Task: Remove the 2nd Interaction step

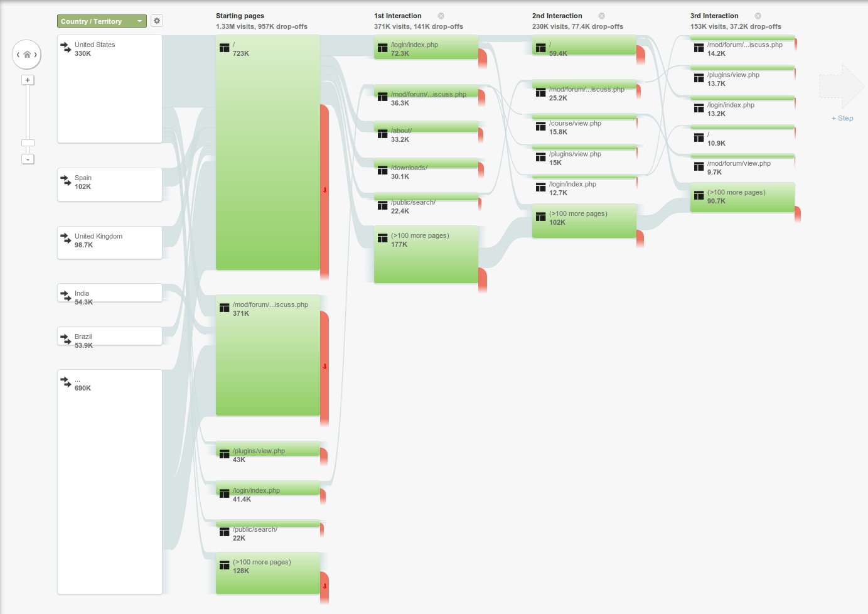Action: [602, 16]
